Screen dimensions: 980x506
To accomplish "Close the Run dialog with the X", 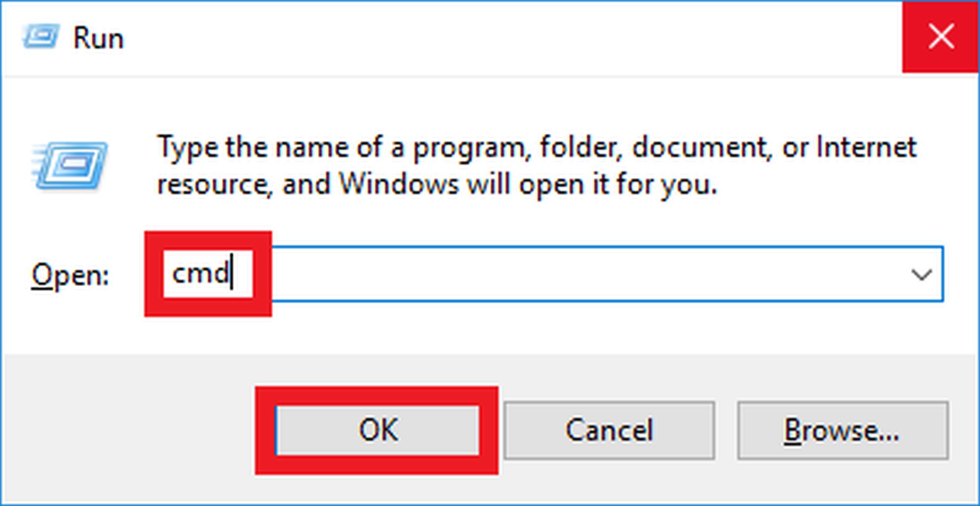I will tap(940, 37).
